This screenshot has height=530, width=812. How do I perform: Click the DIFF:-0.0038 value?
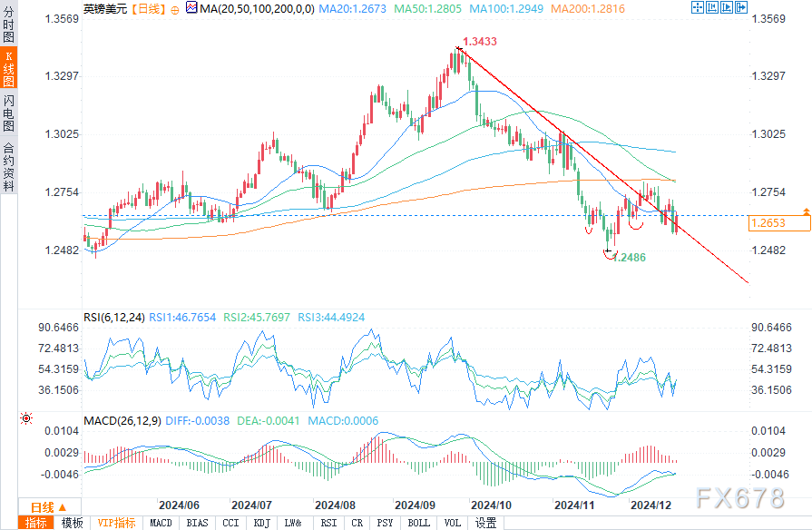pyautogui.click(x=197, y=421)
